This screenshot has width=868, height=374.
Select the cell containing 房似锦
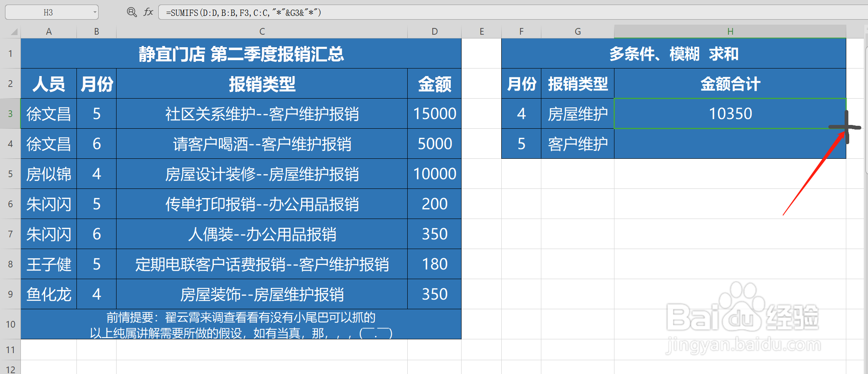[49, 174]
